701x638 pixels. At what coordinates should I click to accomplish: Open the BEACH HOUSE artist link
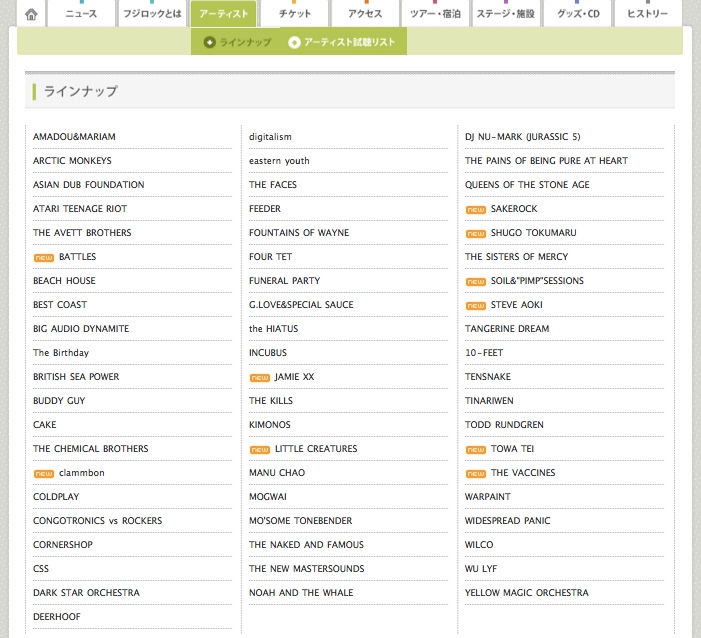(x=64, y=281)
